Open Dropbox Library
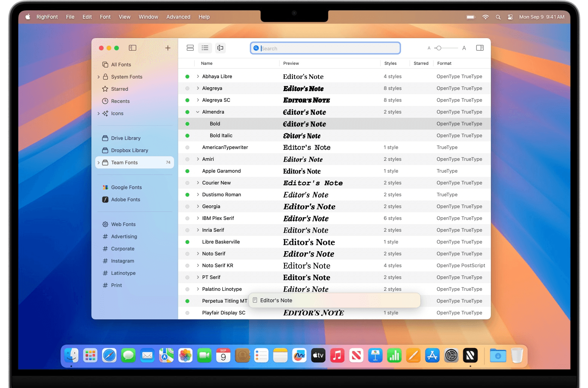Viewport: 588px width, 388px height. pyautogui.click(x=125, y=151)
